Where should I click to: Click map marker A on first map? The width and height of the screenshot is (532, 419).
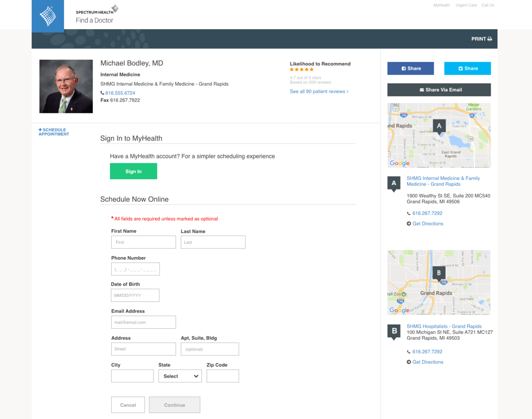439,126
